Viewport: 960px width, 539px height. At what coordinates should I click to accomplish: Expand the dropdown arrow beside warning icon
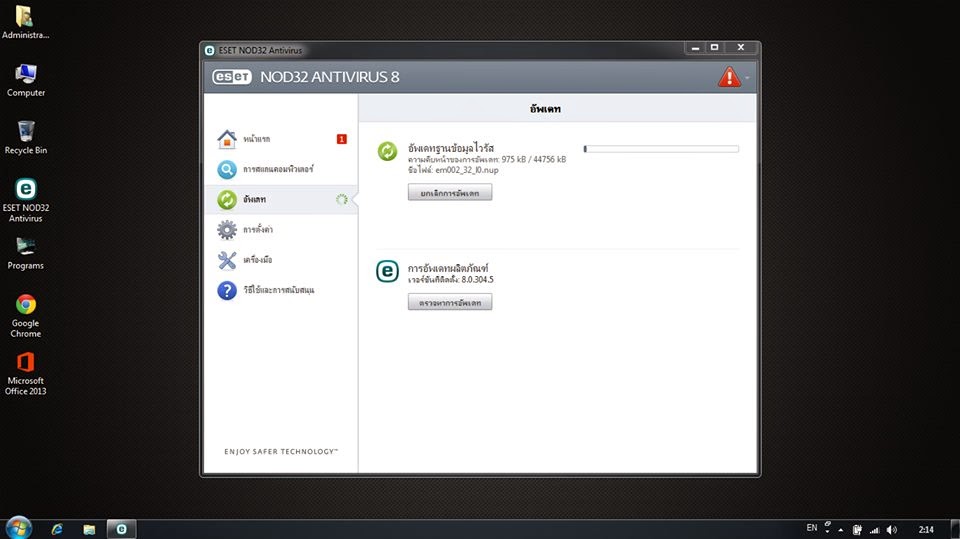point(747,78)
